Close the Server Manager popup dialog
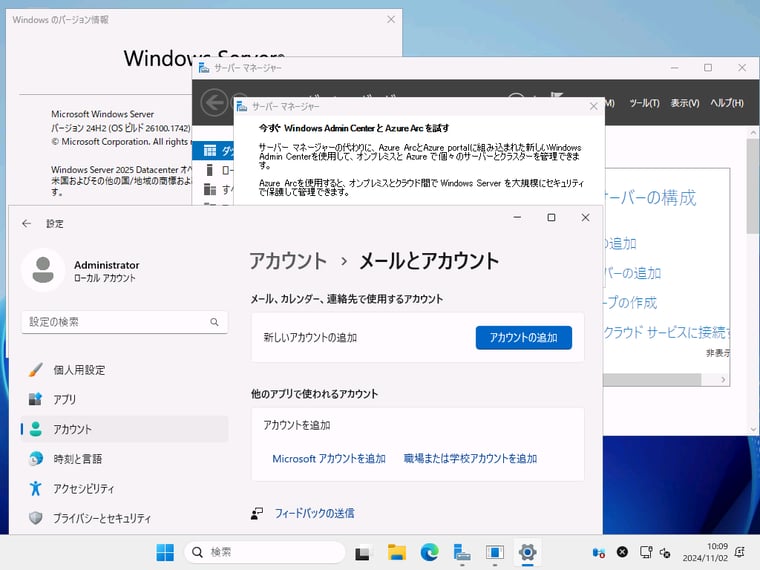Screen dimensions: 760x570 coord(594,106)
